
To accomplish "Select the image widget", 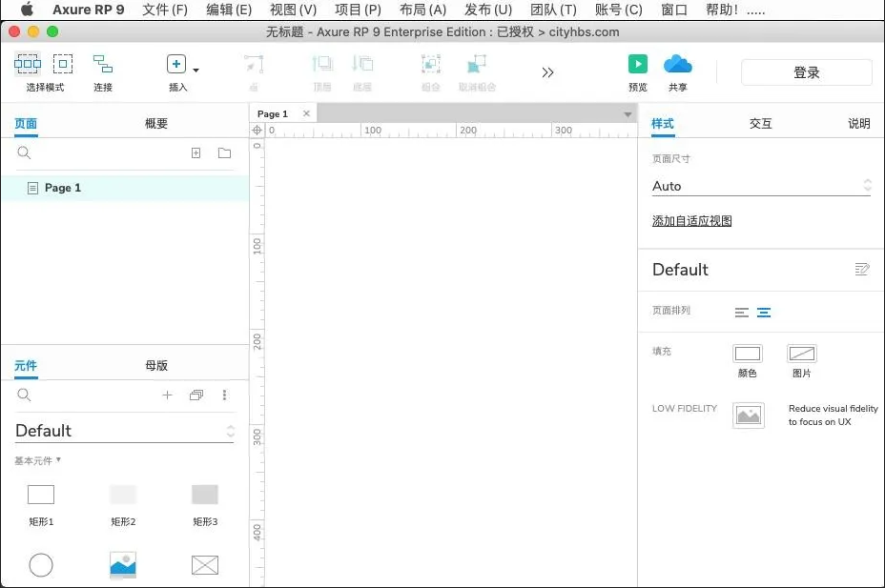I will point(123,565).
